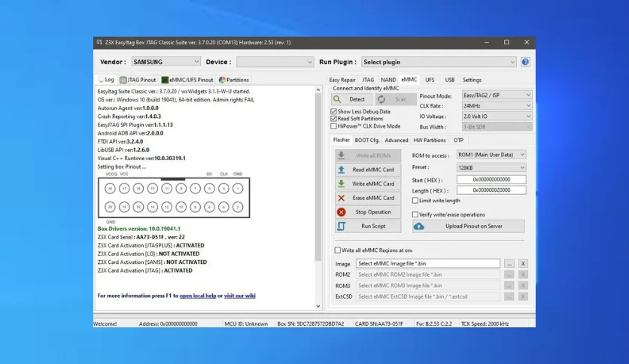Click the JTAG Pinout tab's chip icon
This screenshot has height=364, width=629.
(123, 80)
